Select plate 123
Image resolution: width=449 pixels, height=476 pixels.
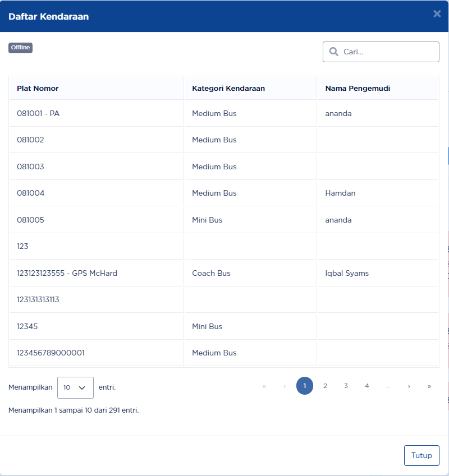(22, 246)
